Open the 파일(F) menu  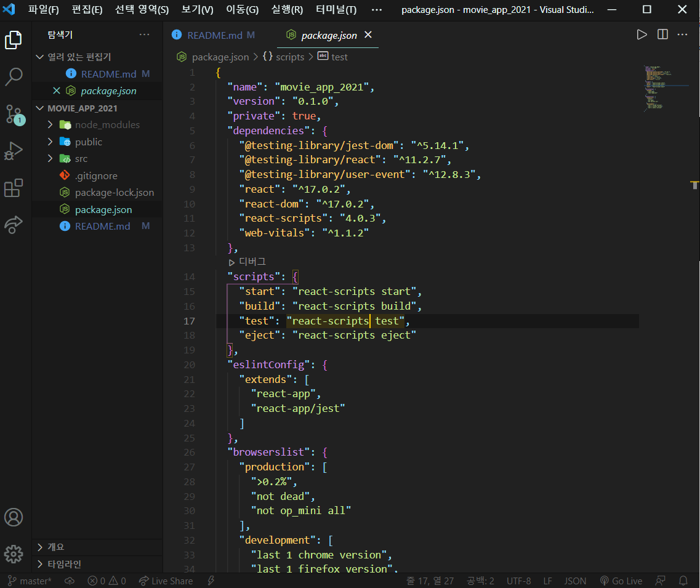(x=43, y=9)
